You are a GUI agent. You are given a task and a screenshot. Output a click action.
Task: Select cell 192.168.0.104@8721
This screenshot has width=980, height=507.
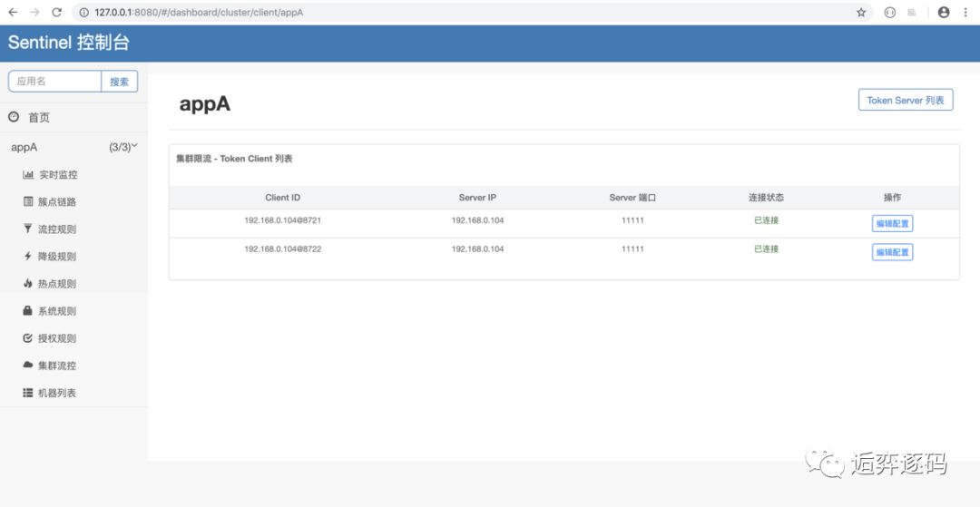click(x=282, y=220)
